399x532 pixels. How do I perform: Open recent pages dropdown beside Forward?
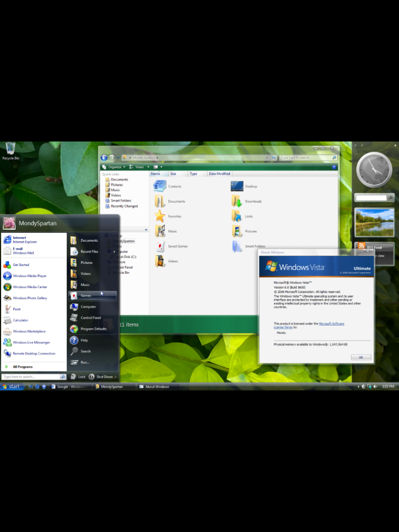[x=118, y=157]
